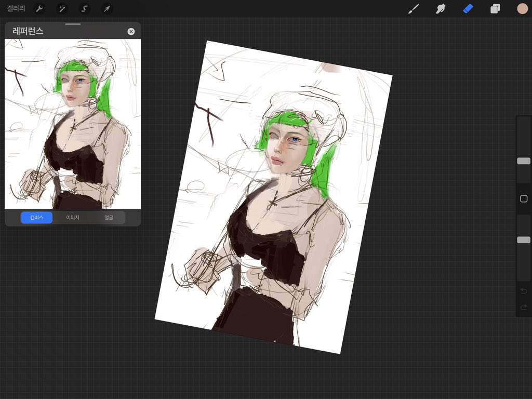Viewport: 532px width, 399px height.
Task: Click the Reference panel drag handle
Action: (x=73, y=24)
